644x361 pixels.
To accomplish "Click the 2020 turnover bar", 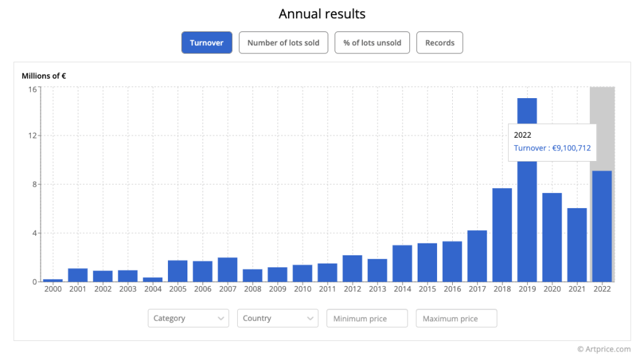I will [x=552, y=237].
